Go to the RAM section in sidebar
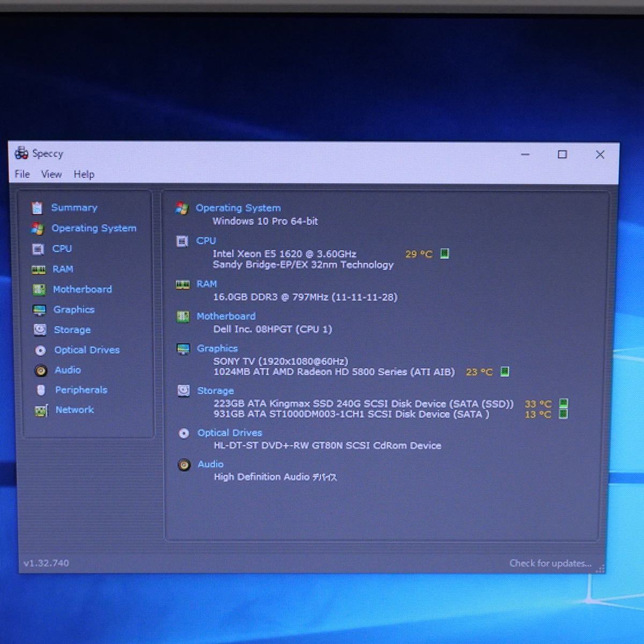Viewport: 644px width, 644px height. coord(63,269)
